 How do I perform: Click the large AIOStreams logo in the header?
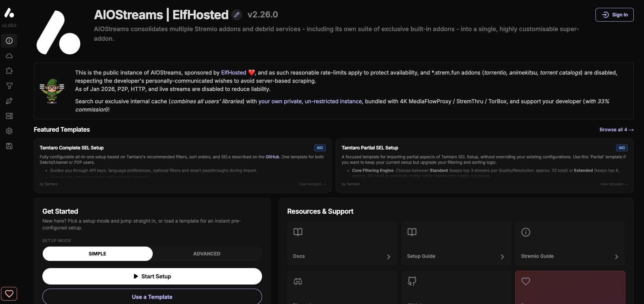(58, 32)
